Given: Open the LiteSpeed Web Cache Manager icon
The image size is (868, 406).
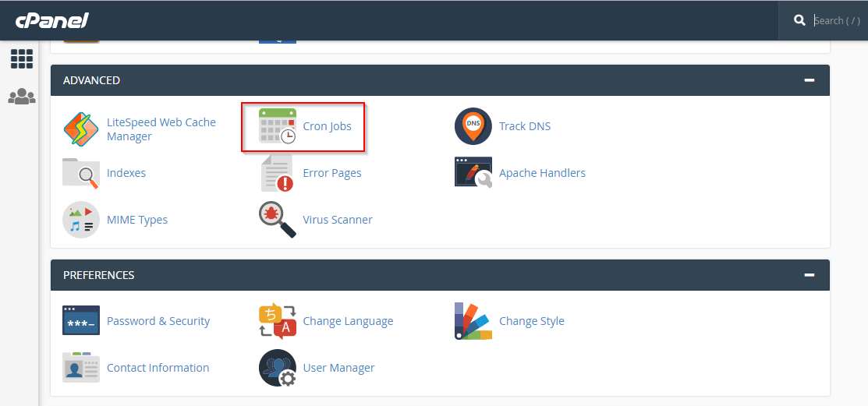Looking at the screenshot, I should coord(81,129).
